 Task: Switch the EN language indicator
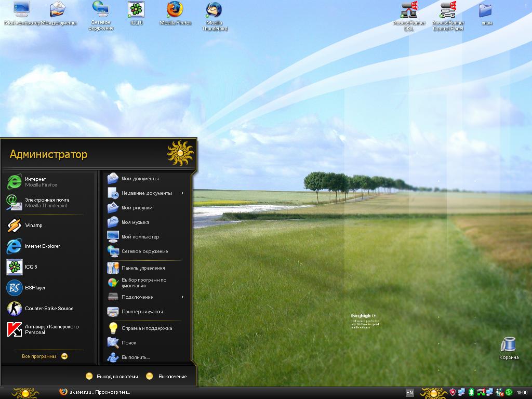coord(409,393)
